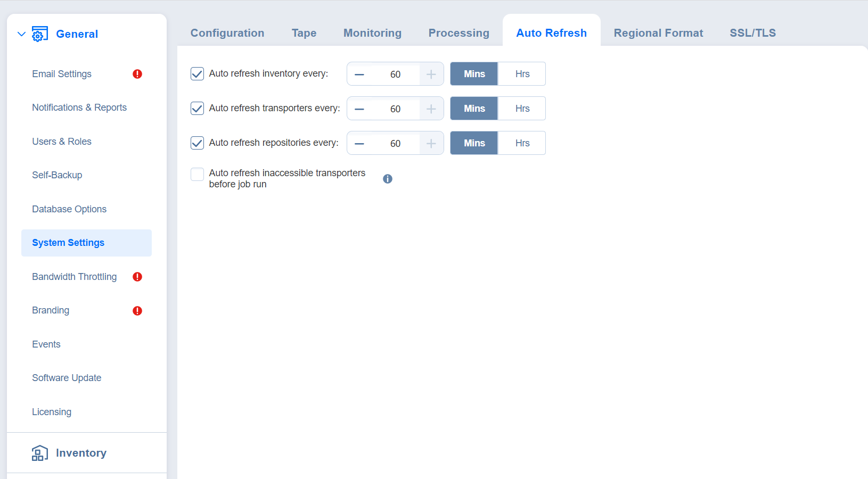The height and width of the screenshot is (479, 868).
Task: Uncheck Auto refresh repositories every
Action: point(197,143)
